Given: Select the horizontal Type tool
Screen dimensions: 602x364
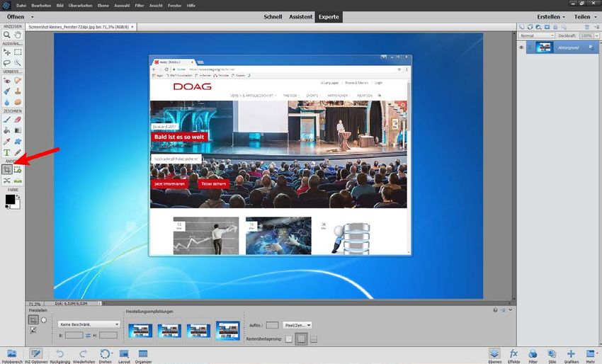Looking at the screenshot, I should pyautogui.click(x=7, y=152).
